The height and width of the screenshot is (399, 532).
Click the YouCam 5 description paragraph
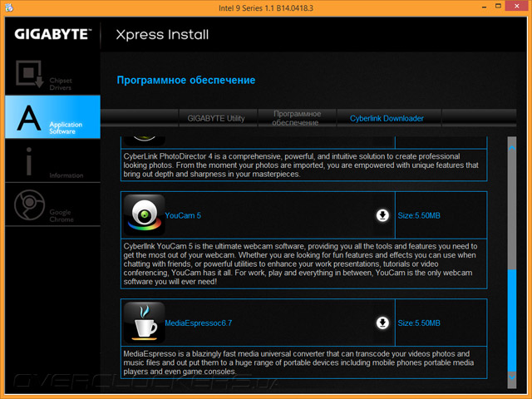coord(300,264)
